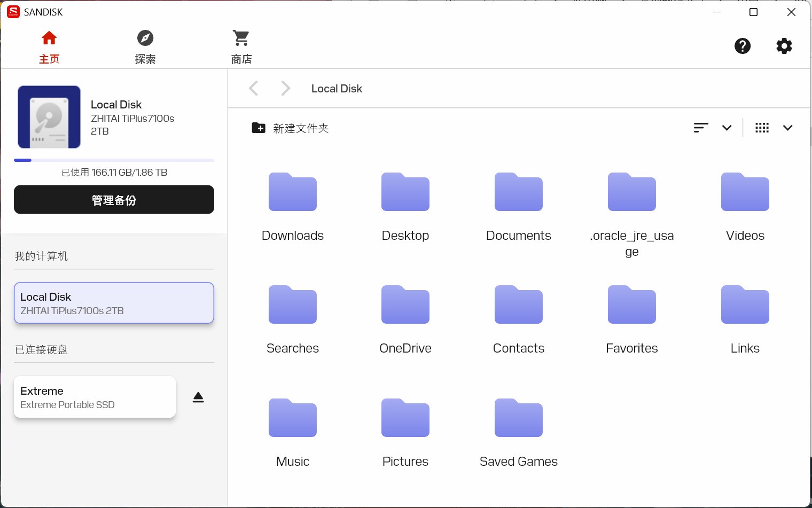
Task: Expand the sort options dropdown arrow
Action: click(727, 128)
